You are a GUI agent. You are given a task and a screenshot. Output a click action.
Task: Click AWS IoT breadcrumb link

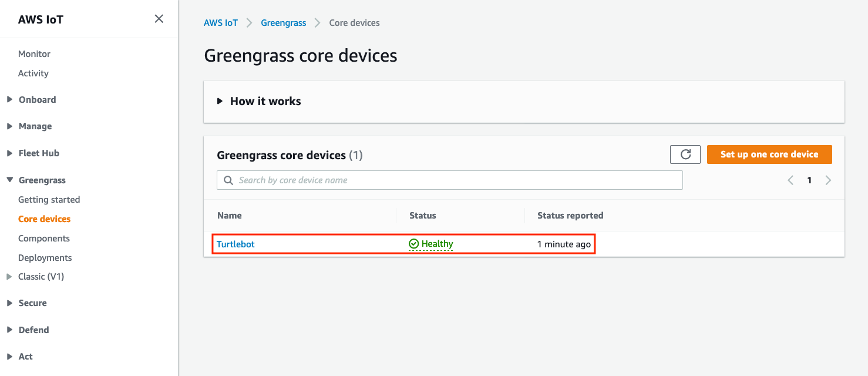(x=221, y=23)
